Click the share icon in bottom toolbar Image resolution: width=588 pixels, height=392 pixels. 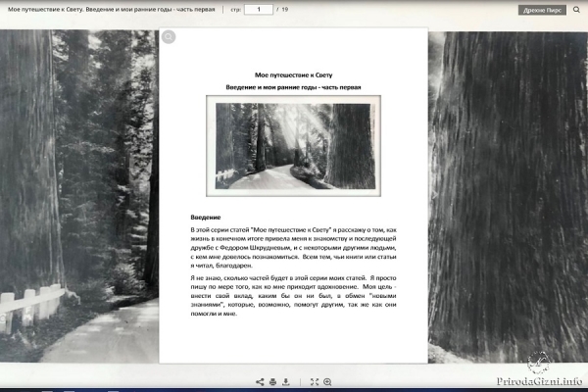pos(260,382)
